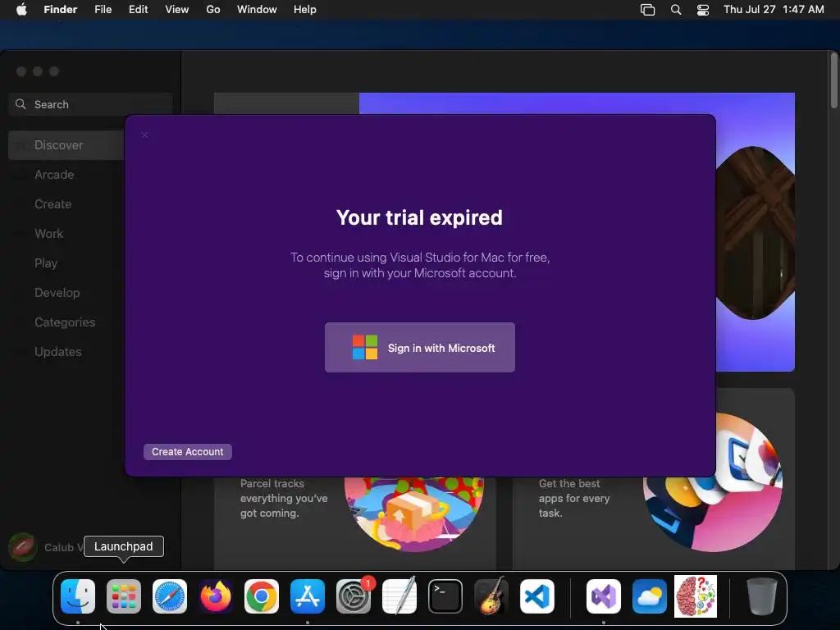Select Arcade in App Store sidebar
The image size is (840, 630).
[66, 175]
